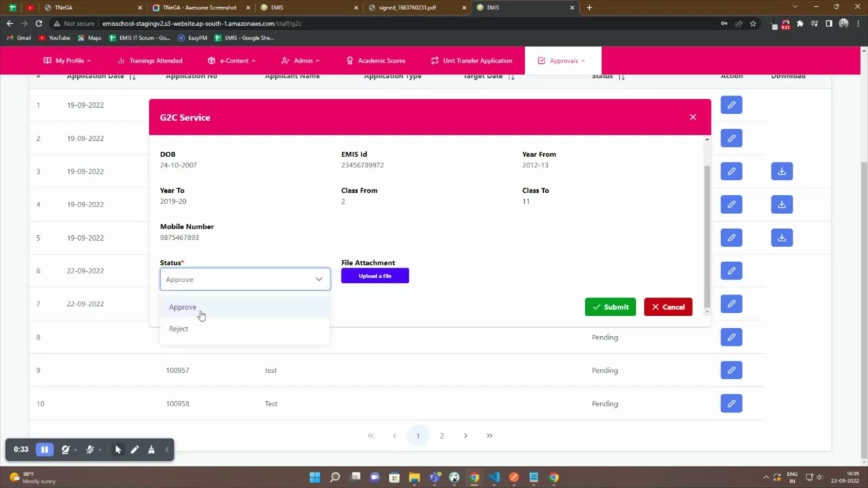868x488 pixels.
Task: Open edit icon for application 100958
Action: [x=731, y=403]
